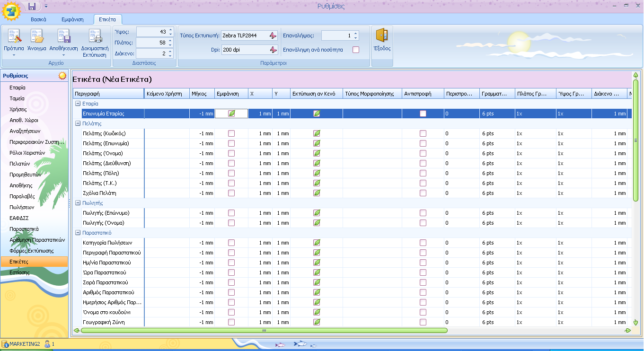Click the Πρότυπα templates icon

tap(14, 36)
